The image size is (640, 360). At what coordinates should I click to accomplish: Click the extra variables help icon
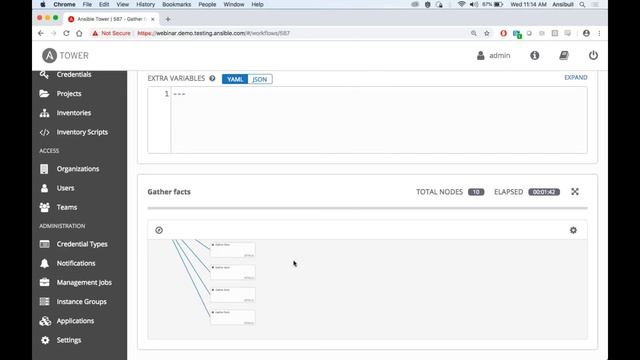pos(212,78)
